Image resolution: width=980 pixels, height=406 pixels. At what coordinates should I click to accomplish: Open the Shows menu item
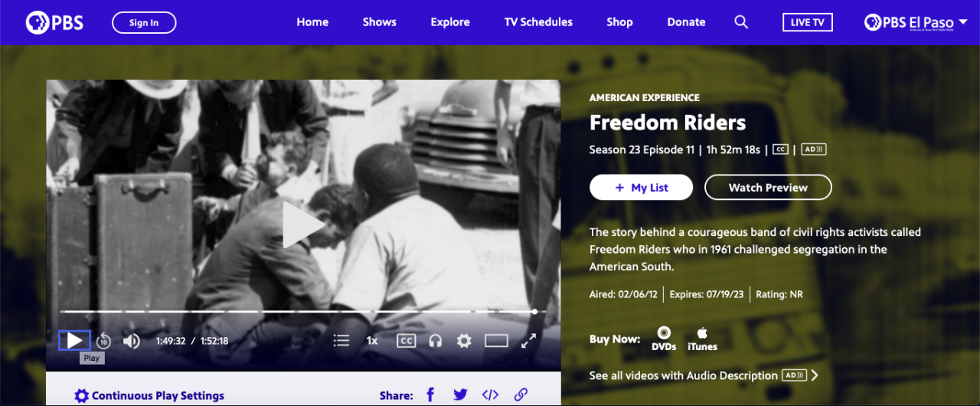tap(380, 22)
